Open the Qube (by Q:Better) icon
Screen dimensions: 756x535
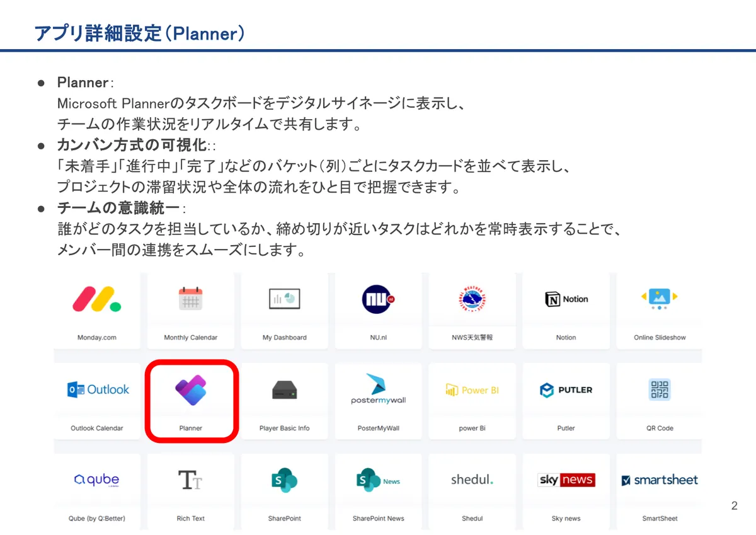pyautogui.click(x=96, y=480)
